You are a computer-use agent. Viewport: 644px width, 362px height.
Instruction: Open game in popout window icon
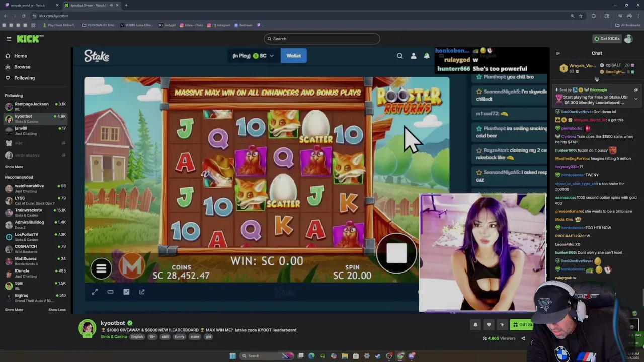142,292
